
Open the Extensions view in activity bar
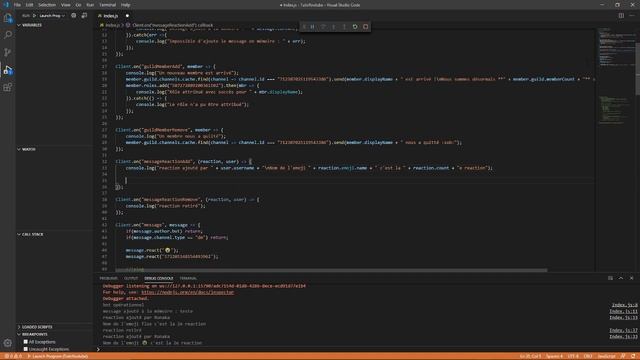click(8, 87)
